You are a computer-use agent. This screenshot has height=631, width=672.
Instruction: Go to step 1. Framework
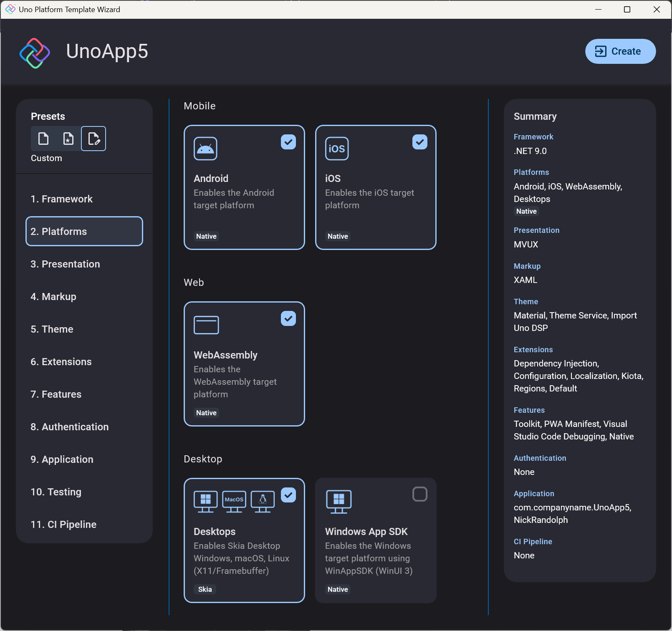coord(84,199)
